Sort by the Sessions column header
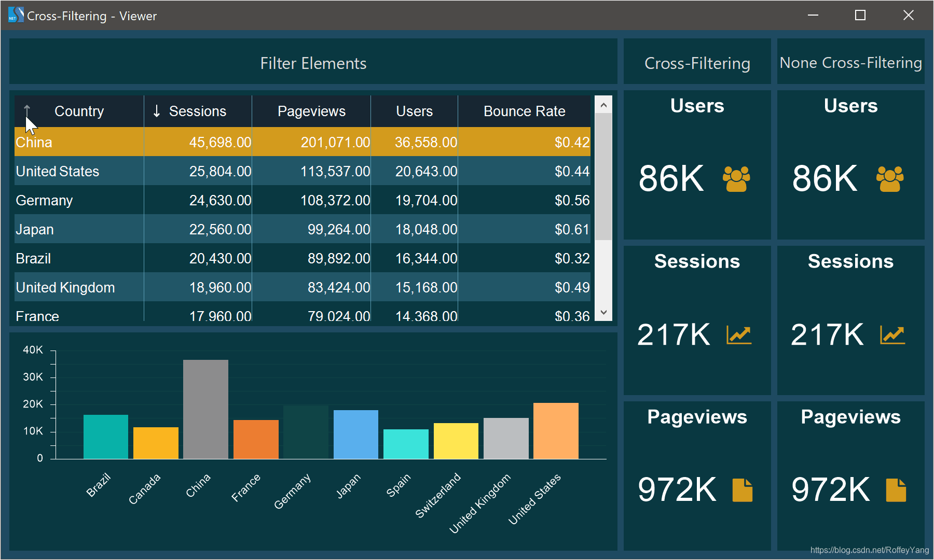The image size is (934, 560). (x=198, y=111)
